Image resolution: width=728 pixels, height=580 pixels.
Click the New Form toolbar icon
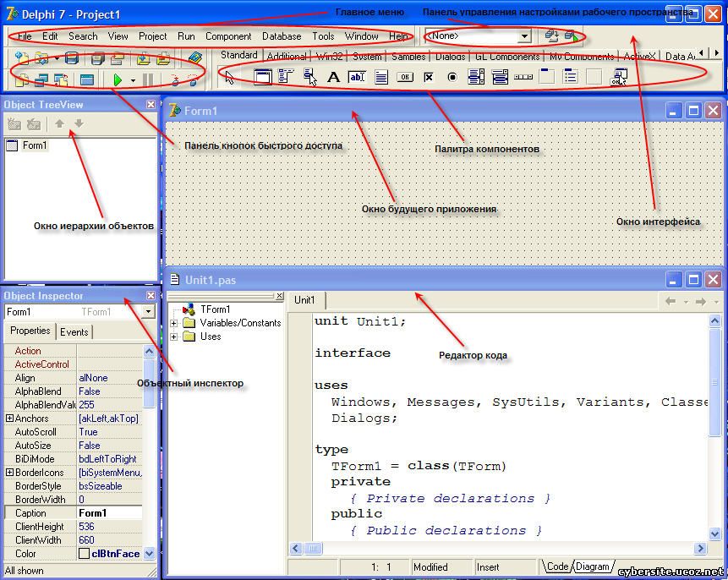87,79
